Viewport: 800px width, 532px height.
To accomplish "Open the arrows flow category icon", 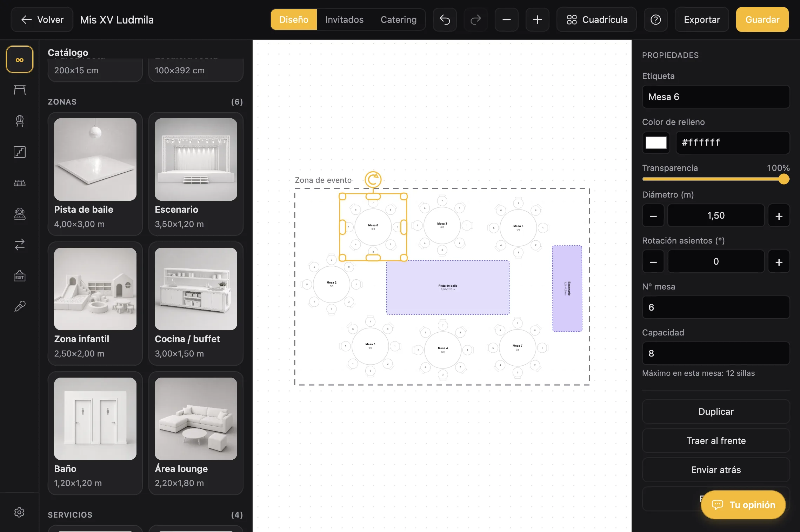I will [20, 245].
